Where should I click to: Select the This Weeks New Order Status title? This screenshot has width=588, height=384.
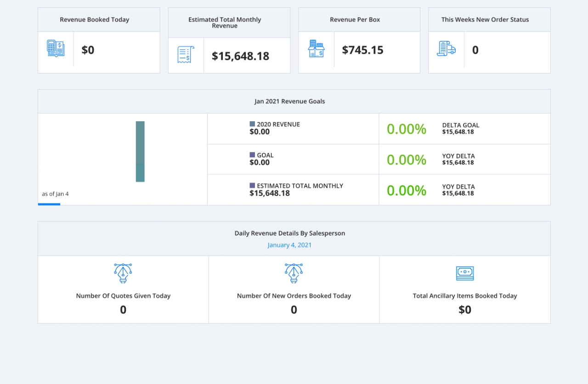485,20
